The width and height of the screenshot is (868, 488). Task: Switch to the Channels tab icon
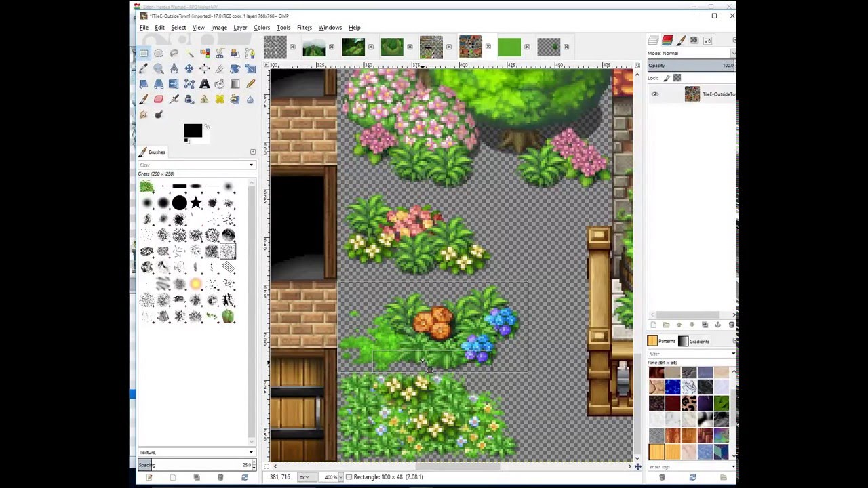(x=667, y=41)
